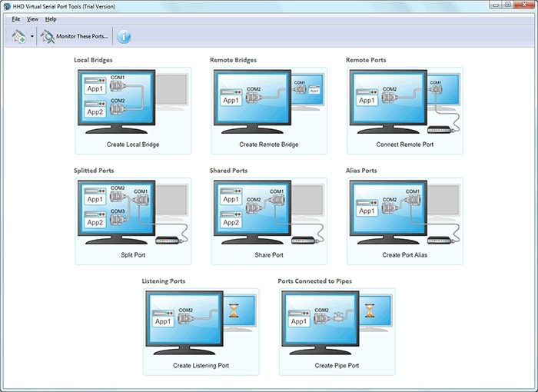Click the add new port toolbar icon
Image resolution: width=538 pixels, height=392 pixels.
click(x=18, y=36)
